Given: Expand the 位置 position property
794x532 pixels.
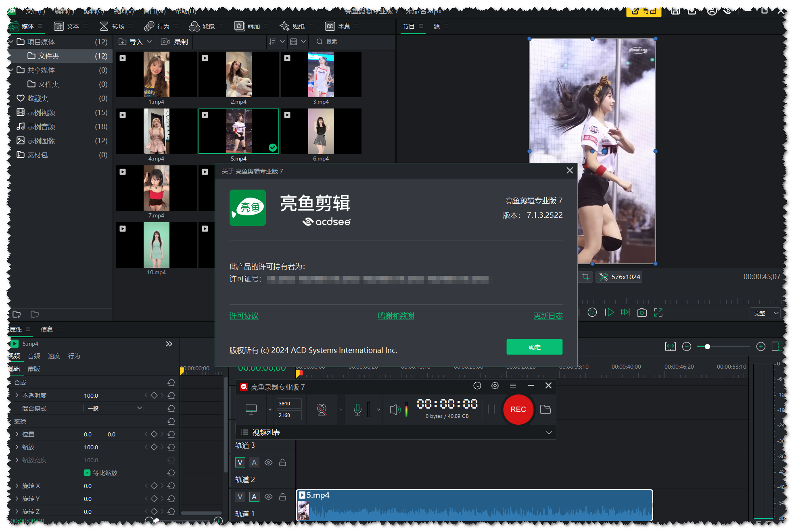Looking at the screenshot, I should (17, 434).
